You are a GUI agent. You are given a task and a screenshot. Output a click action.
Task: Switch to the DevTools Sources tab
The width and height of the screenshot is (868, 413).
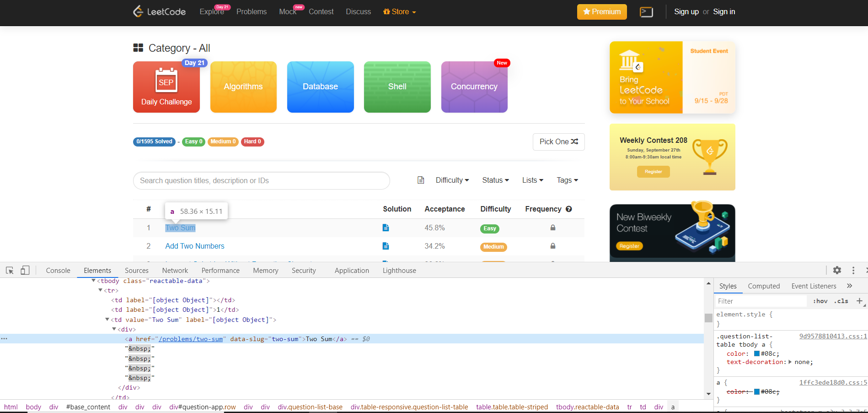point(137,271)
